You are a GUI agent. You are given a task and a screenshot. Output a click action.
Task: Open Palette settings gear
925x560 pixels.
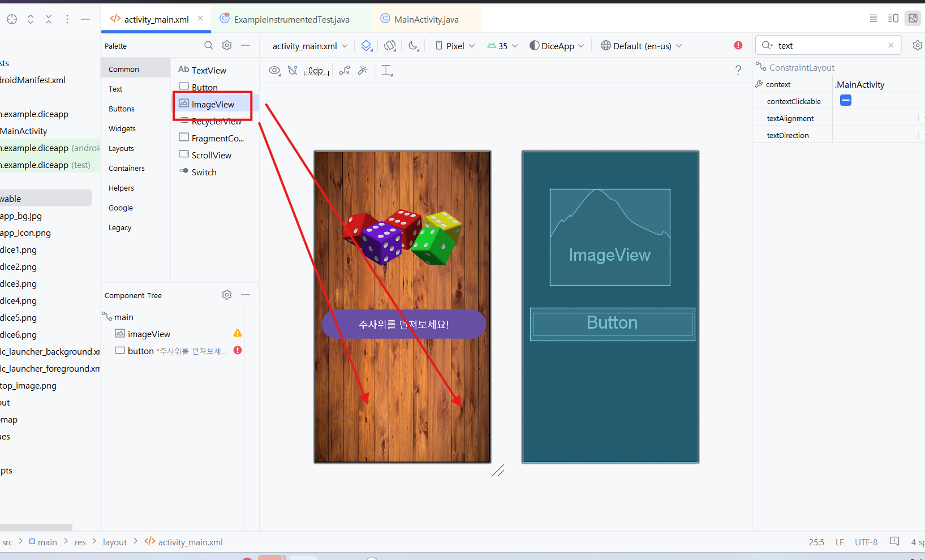(x=227, y=45)
